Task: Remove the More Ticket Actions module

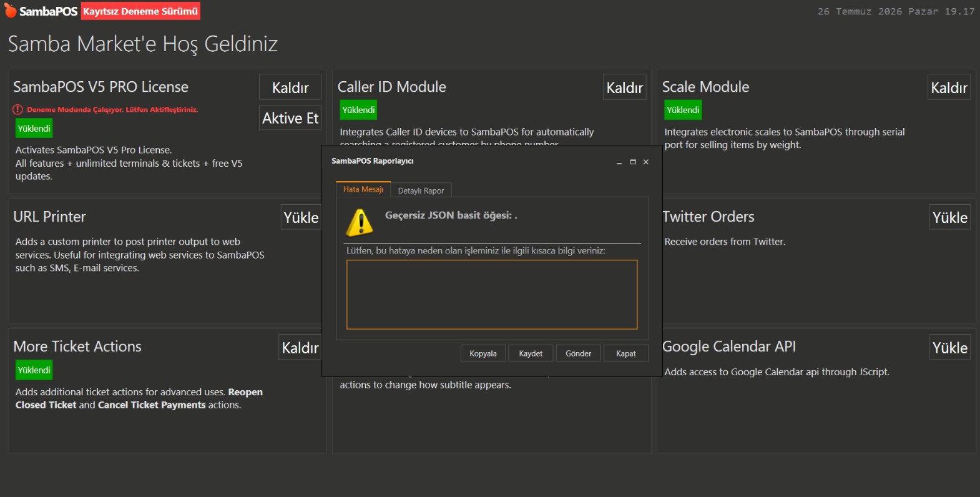Action: 300,347
